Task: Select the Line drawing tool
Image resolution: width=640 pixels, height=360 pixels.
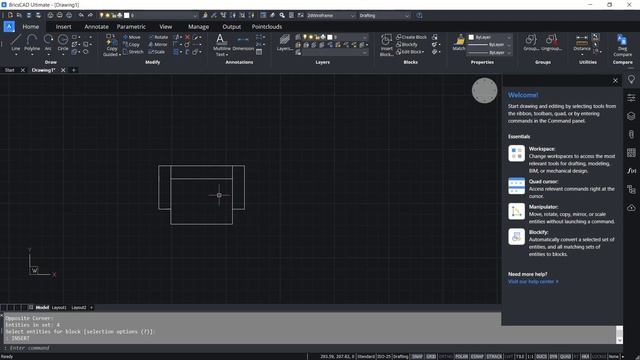Action: click(16, 42)
